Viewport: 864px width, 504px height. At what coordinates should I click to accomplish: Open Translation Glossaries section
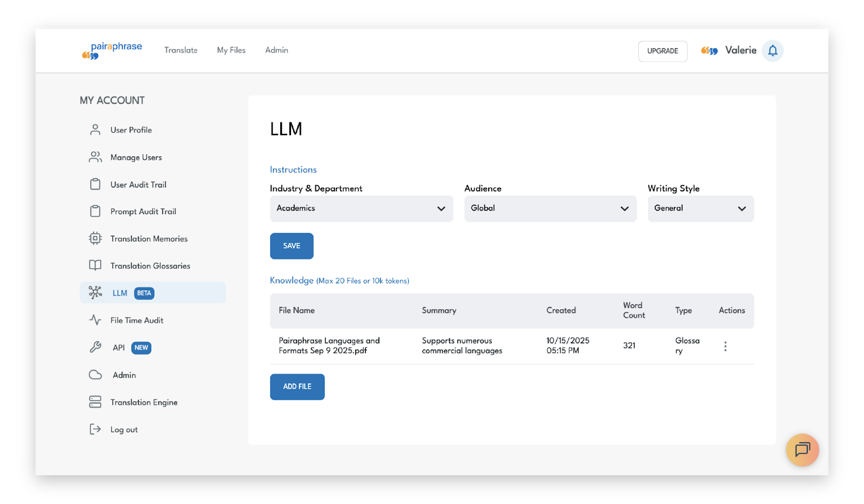(150, 266)
